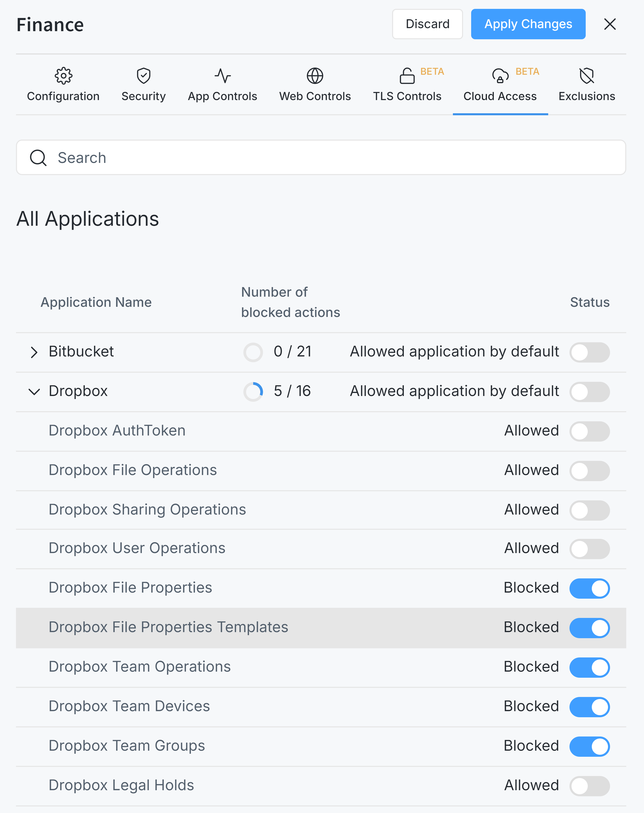
Task: Turn off Dropbox Team Devices toggle
Action: (x=589, y=707)
